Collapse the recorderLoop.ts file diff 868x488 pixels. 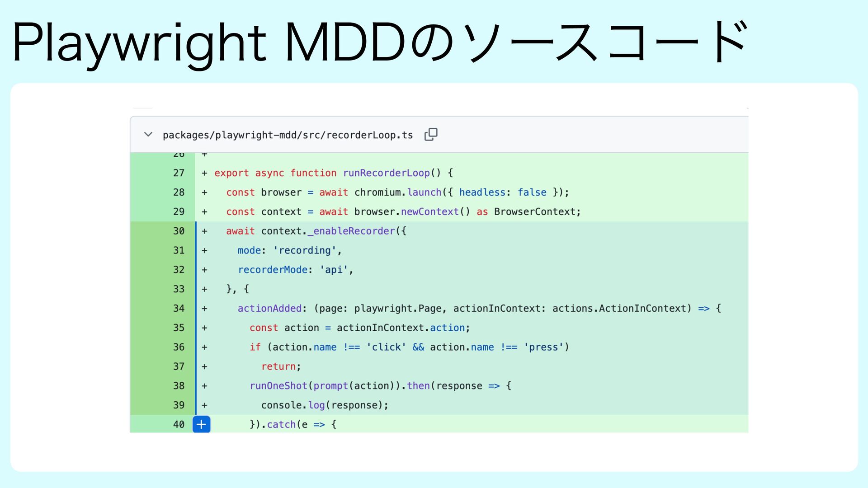tap(148, 134)
